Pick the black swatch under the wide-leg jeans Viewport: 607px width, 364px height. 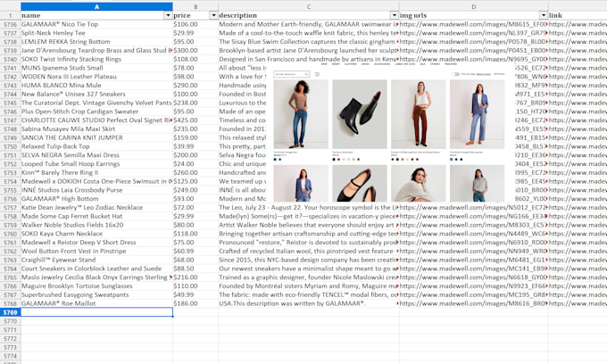[461, 160]
